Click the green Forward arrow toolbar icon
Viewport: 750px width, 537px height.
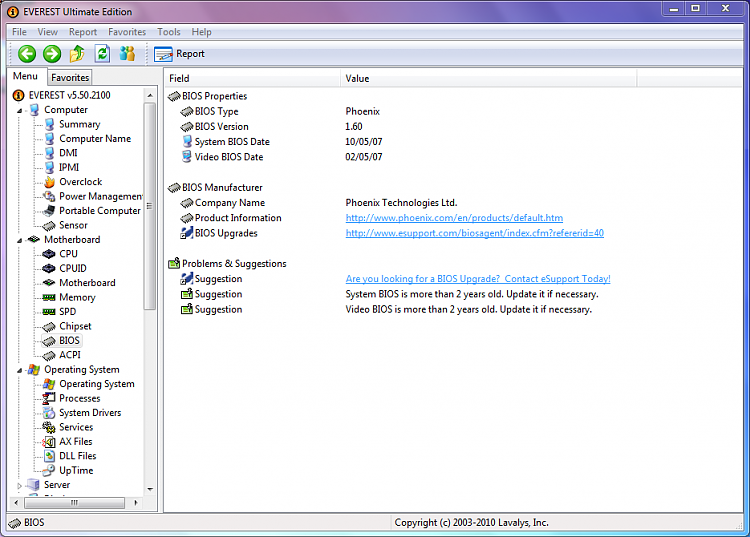52,54
